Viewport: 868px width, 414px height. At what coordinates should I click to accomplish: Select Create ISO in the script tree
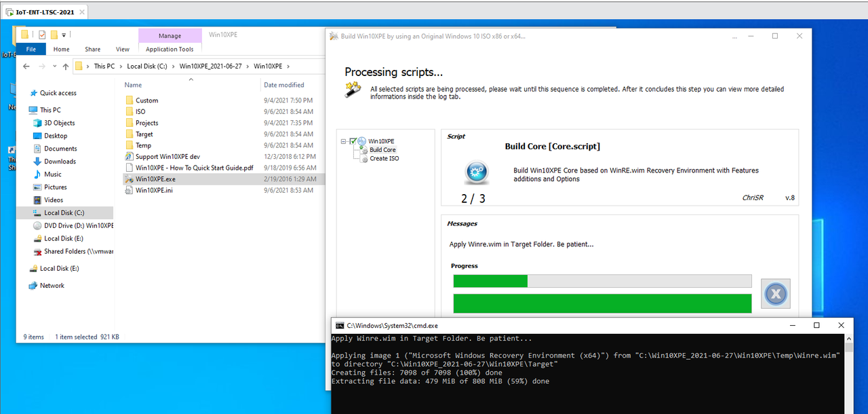click(x=384, y=159)
